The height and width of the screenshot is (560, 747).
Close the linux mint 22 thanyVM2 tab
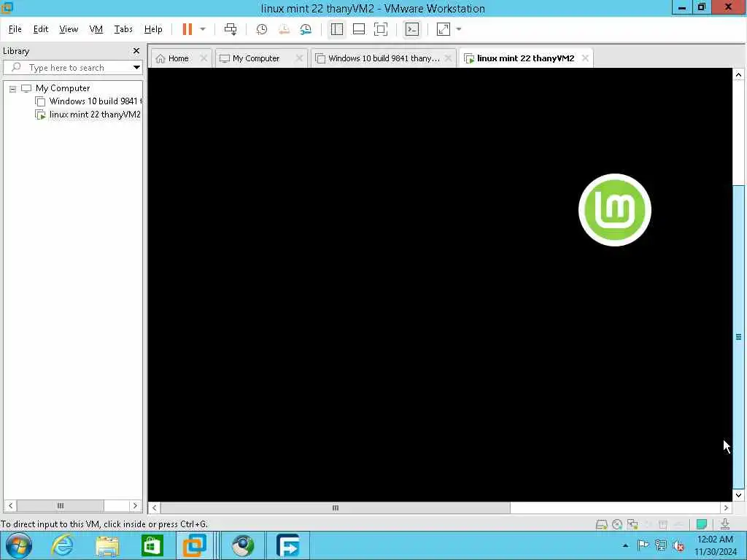[x=585, y=58]
